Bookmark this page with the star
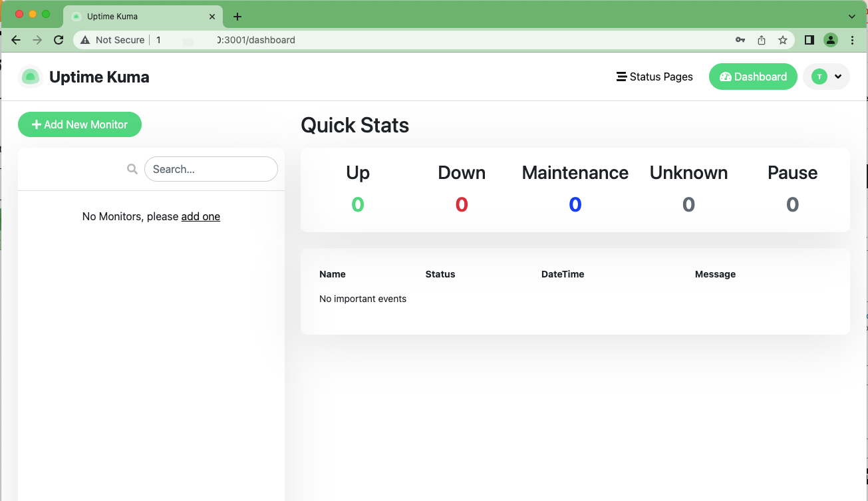Screen dimensions: 868x501 tap(783, 40)
